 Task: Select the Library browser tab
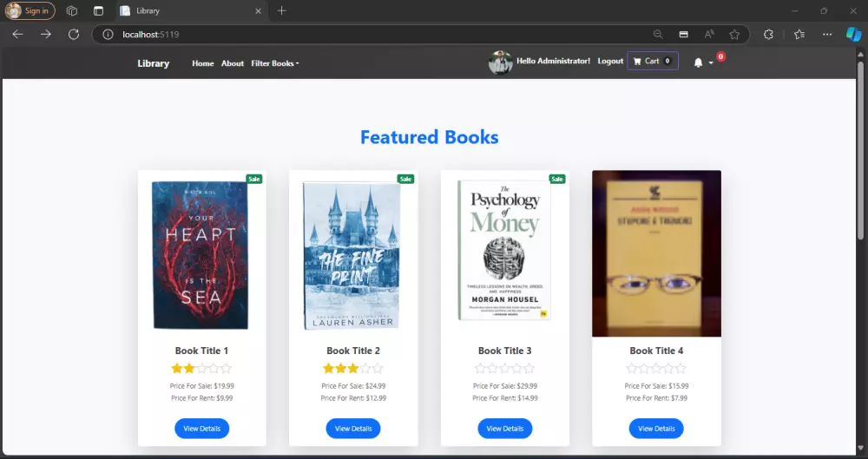[x=192, y=10]
